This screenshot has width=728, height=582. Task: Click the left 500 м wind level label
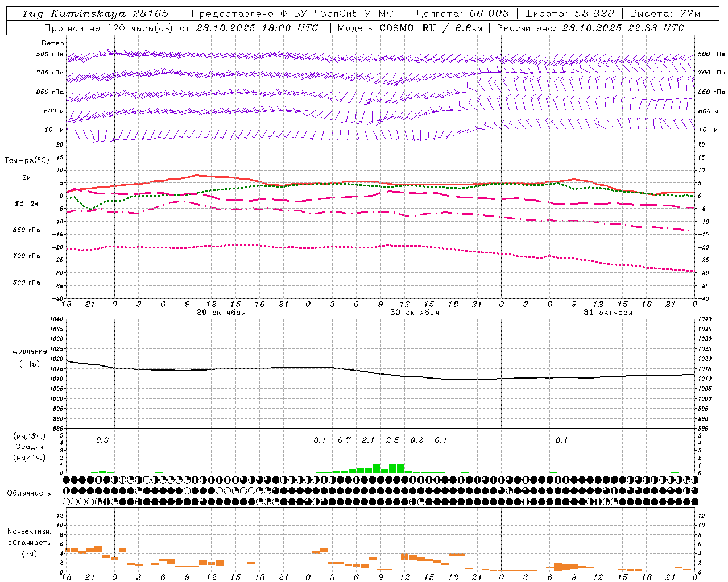click(x=54, y=111)
